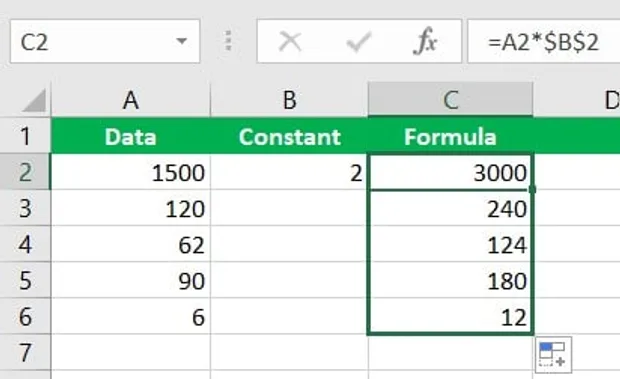The height and width of the screenshot is (379, 620).
Task: Click the Select All corner triangle
Action: click(35, 100)
